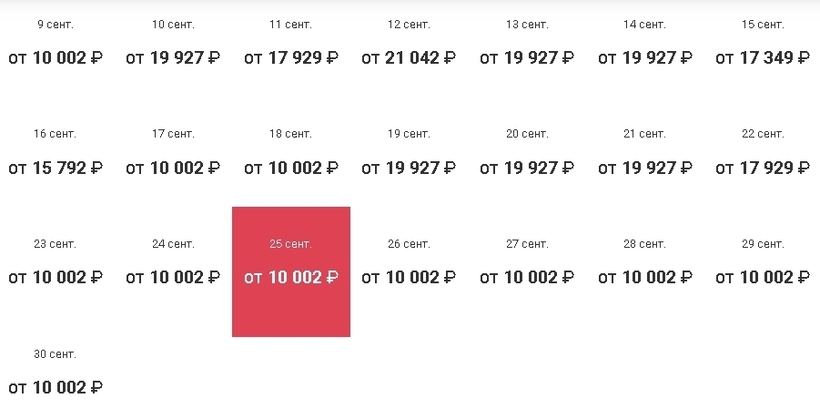Click the 19 сент. date cell
The width and height of the screenshot is (820, 419).
point(408,155)
